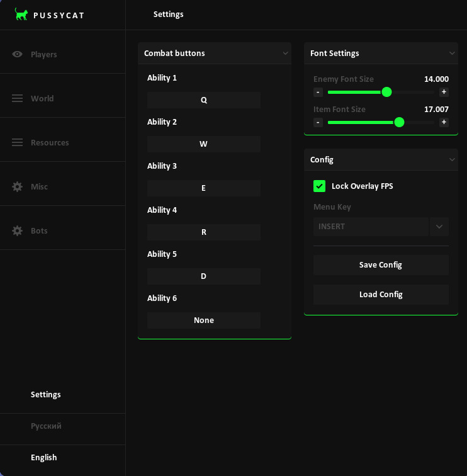Rebind Ability 4 key R

click(204, 232)
